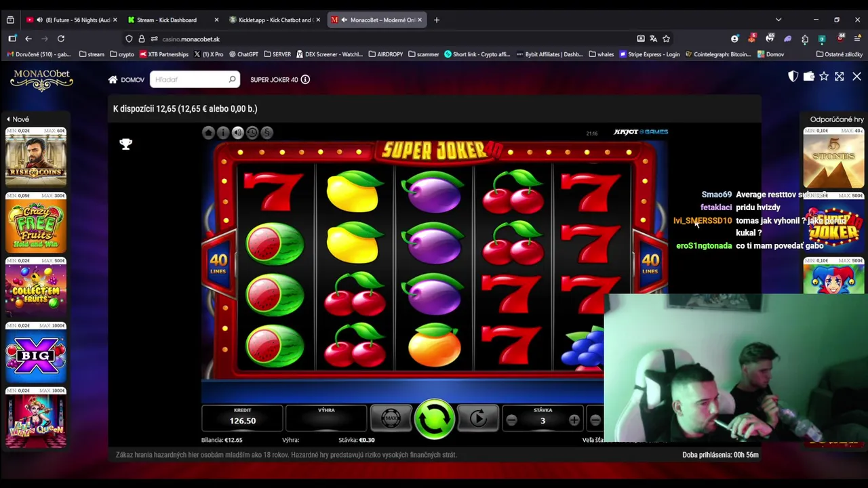This screenshot has width=868, height=488.
Task: Open 5 Stones recommended game
Action: pyautogui.click(x=833, y=157)
